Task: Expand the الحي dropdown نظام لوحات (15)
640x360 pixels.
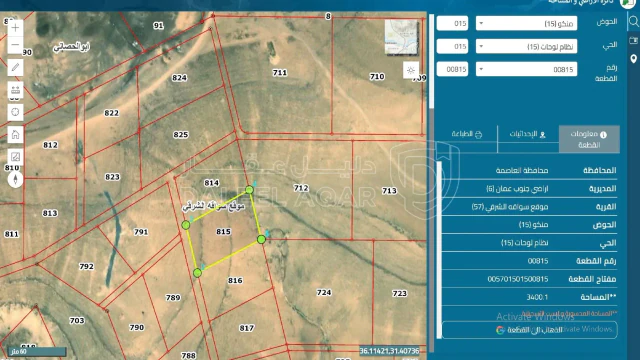Action: coord(526,47)
